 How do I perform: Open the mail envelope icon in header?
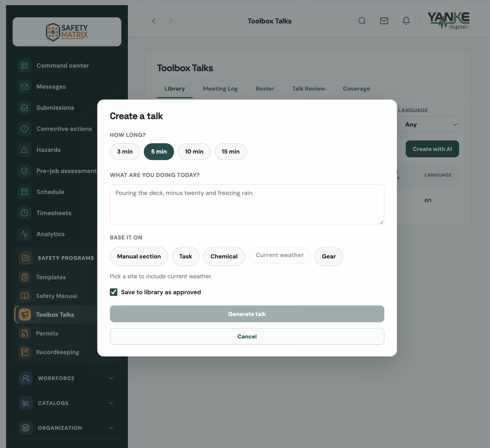tap(384, 21)
